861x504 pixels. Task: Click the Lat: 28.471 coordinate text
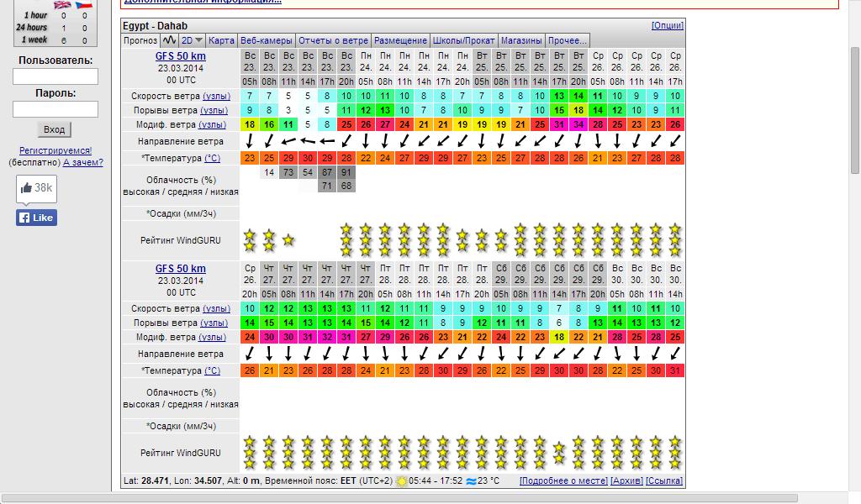pos(146,481)
